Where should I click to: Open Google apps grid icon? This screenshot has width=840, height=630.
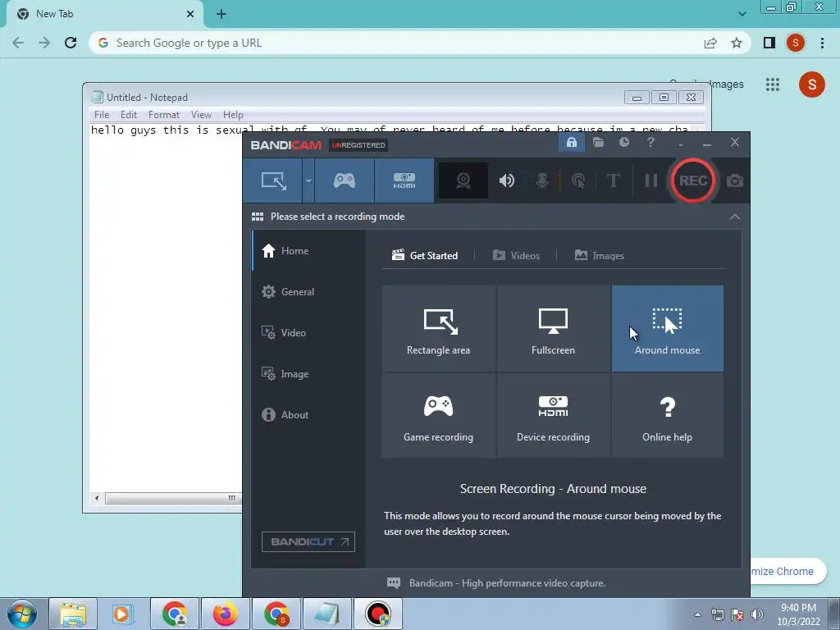773,84
